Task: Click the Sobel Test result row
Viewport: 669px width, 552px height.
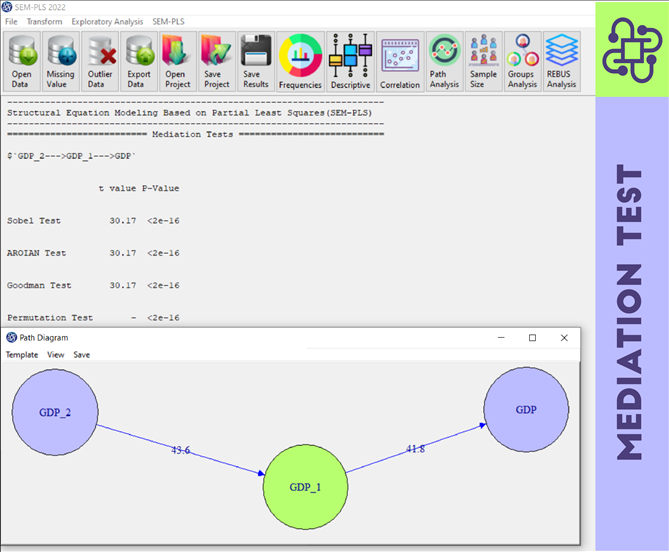Action: tap(93, 221)
